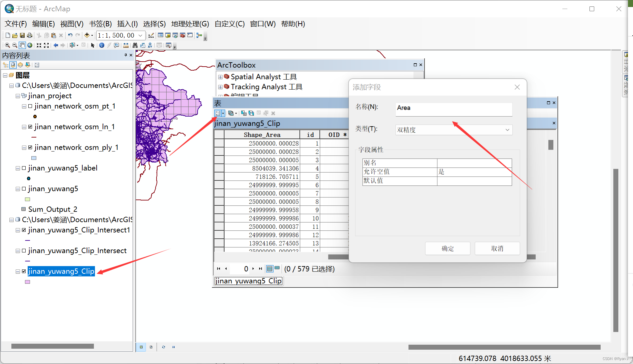
Task: Click the Fixed Zoom In icon
Action: point(39,45)
